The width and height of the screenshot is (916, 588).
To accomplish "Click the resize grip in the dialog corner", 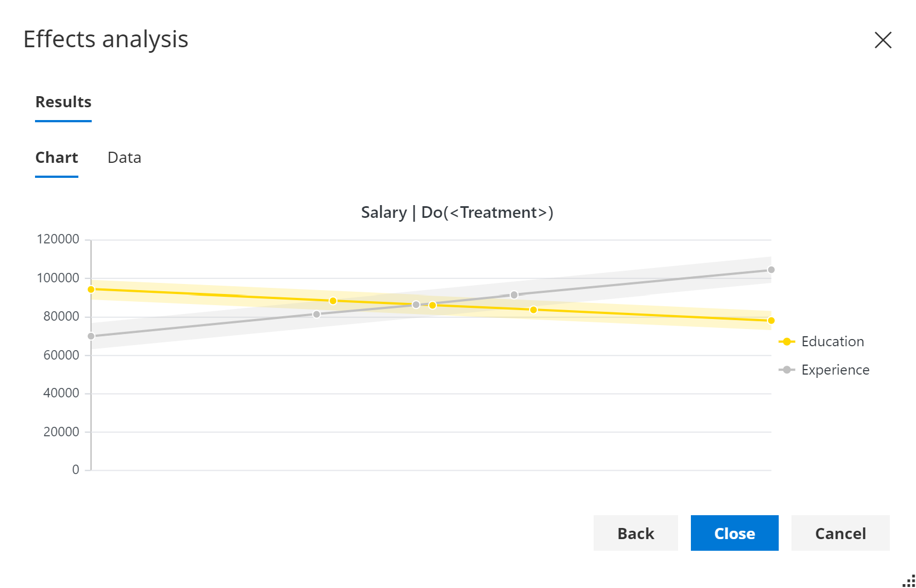I will coord(909,581).
